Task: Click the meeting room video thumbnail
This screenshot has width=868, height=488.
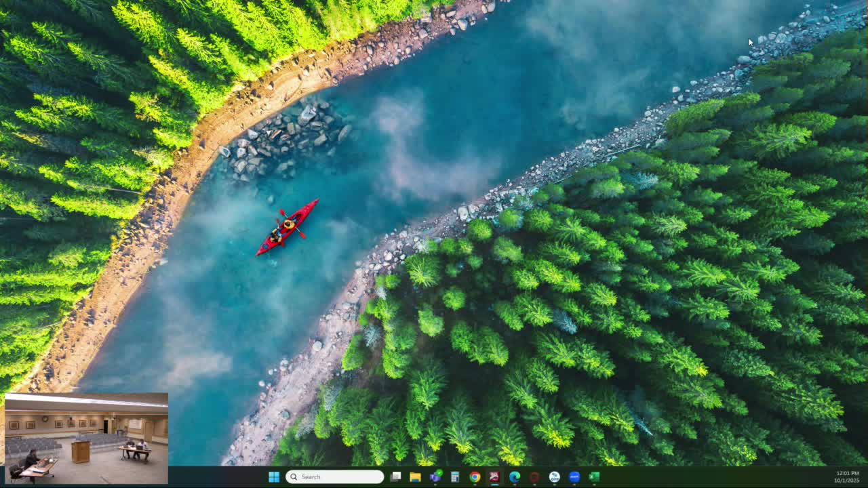Action: coord(86,439)
